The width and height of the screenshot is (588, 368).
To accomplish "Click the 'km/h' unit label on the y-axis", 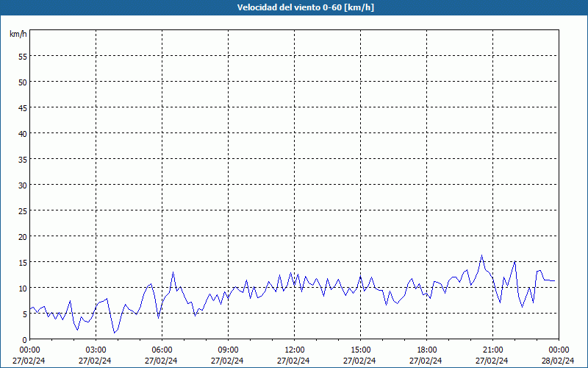I will (18, 34).
